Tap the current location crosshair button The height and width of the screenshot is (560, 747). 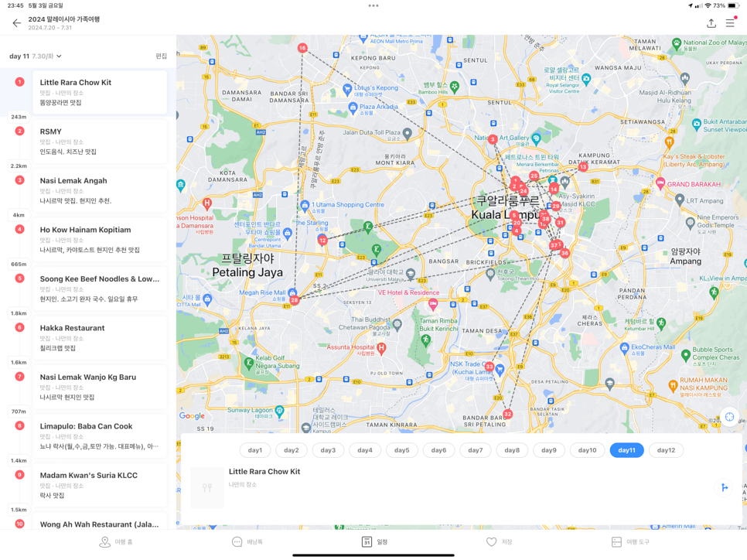coord(729,417)
